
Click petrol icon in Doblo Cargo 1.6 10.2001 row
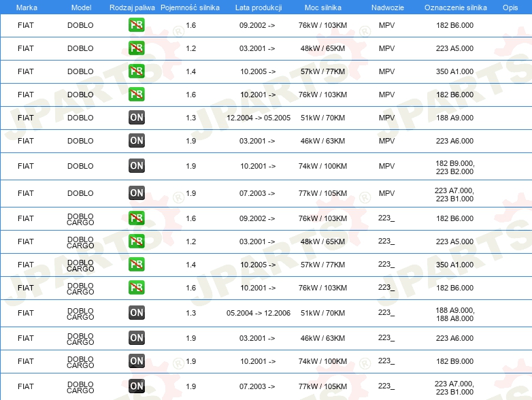click(136, 287)
